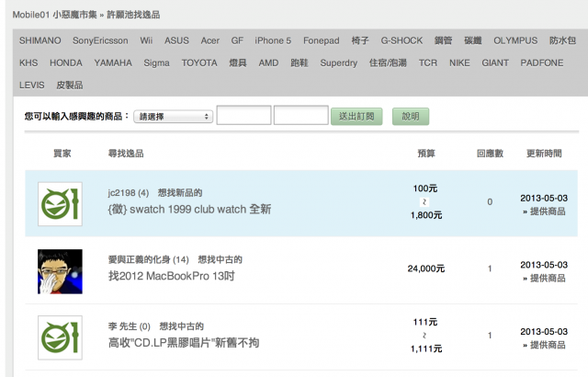The width and height of the screenshot is (588, 377).
Task: Select the 椅子 keyword tag
Action: click(x=360, y=40)
